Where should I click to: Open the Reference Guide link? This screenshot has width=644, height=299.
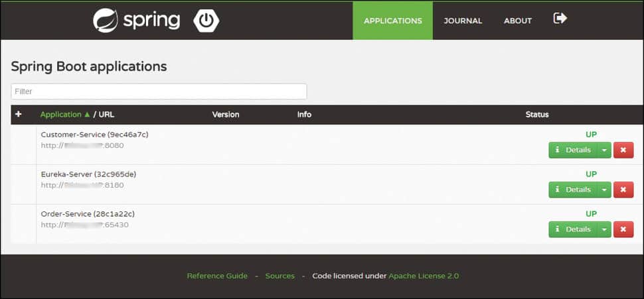pyautogui.click(x=217, y=276)
